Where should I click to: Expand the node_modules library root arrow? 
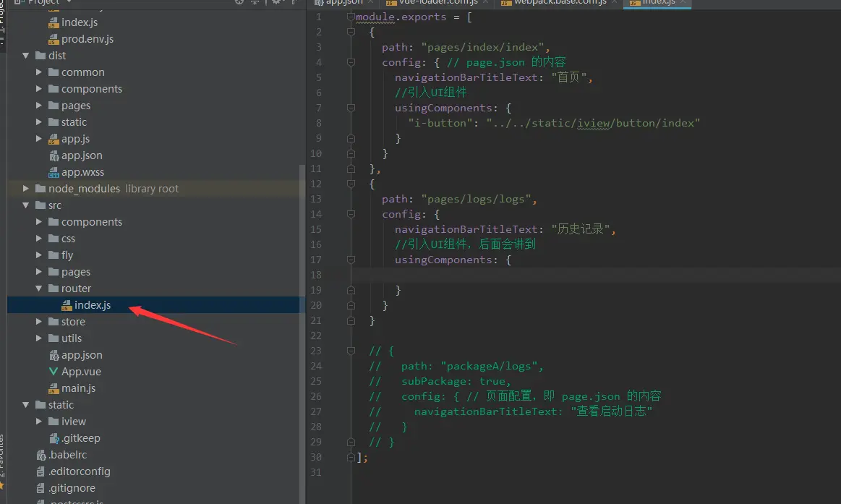coord(25,188)
